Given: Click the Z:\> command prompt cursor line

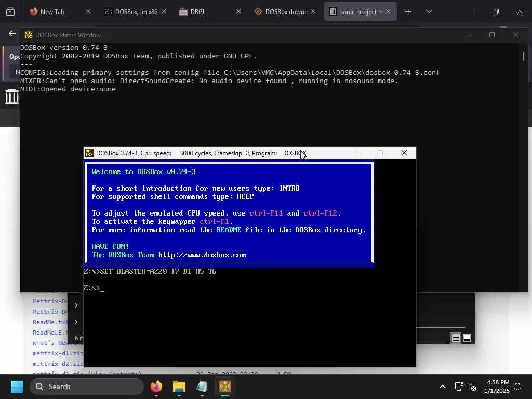Looking at the screenshot, I should [x=94, y=288].
